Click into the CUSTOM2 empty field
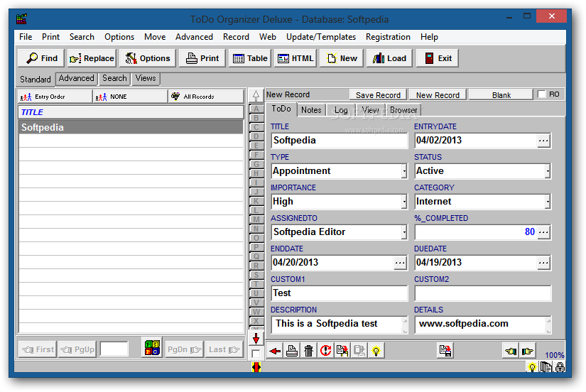The image size is (586, 392). (x=483, y=293)
